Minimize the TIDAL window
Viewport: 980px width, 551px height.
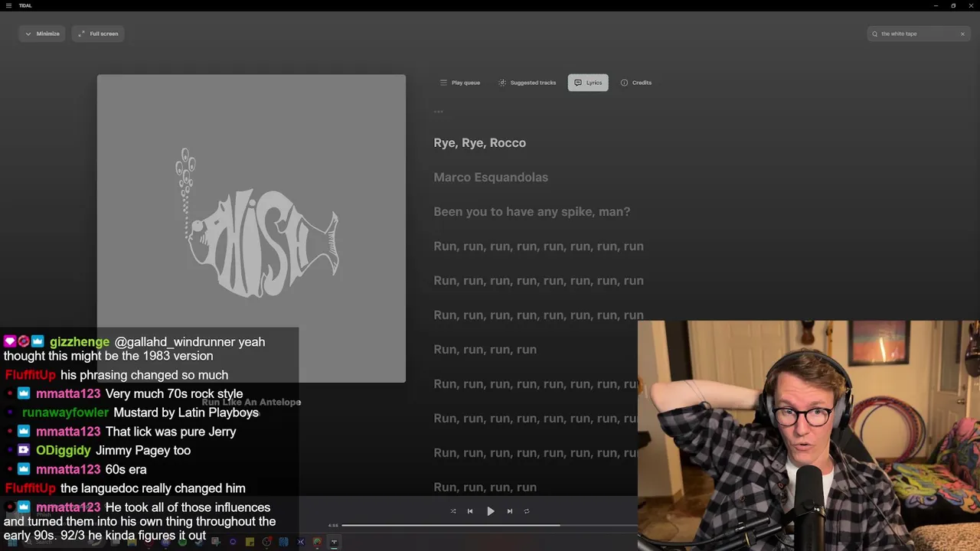coord(936,5)
